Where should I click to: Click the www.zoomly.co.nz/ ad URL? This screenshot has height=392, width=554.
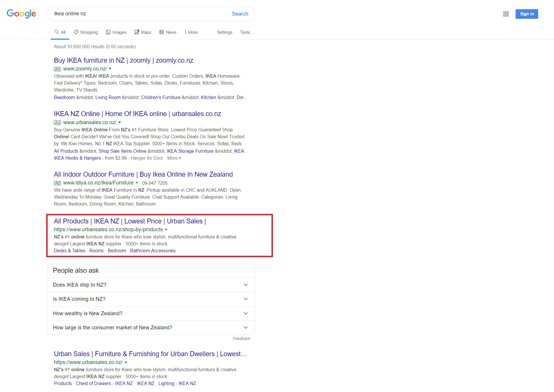pos(85,69)
